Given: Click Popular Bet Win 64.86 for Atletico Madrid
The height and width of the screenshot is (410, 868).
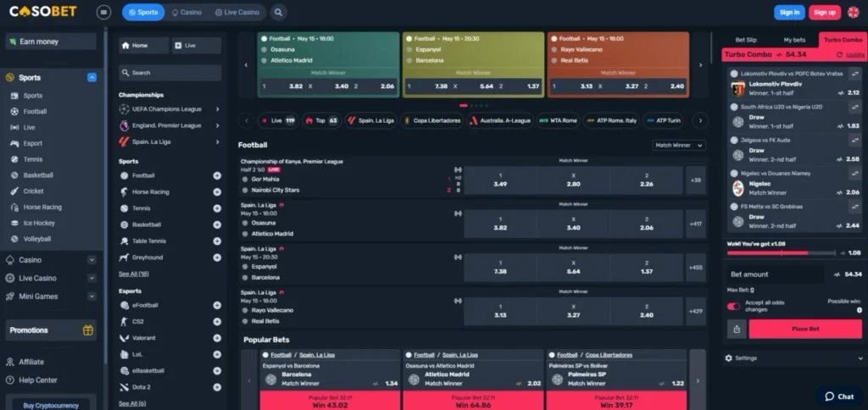Looking at the screenshot, I should click(474, 402).
